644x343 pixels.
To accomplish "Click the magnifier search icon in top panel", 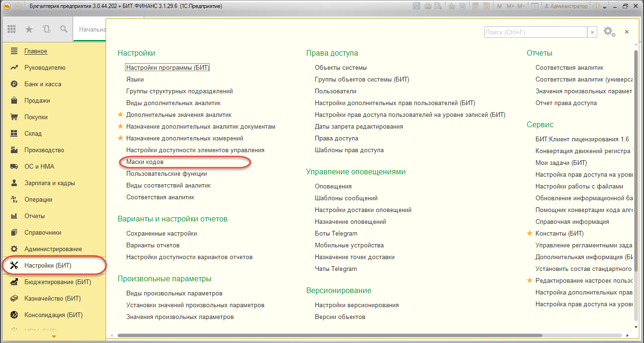I will pyautogui.click(x=64, y=29).
